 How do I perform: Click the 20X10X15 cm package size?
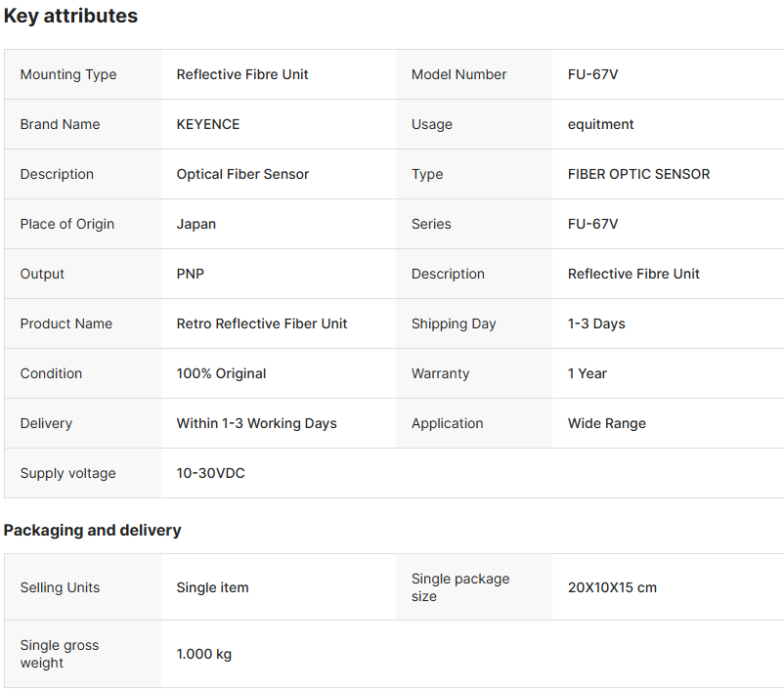(612, 587)
